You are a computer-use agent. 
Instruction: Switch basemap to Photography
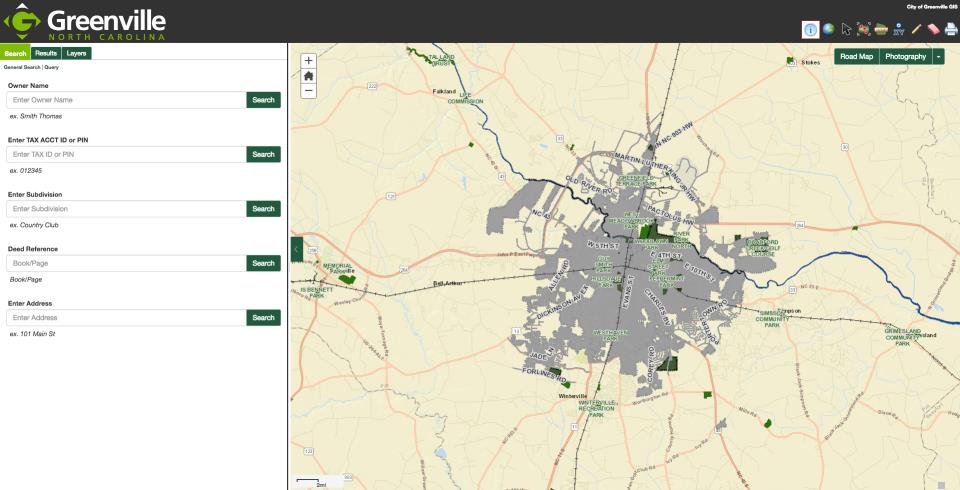coord(905,57)
